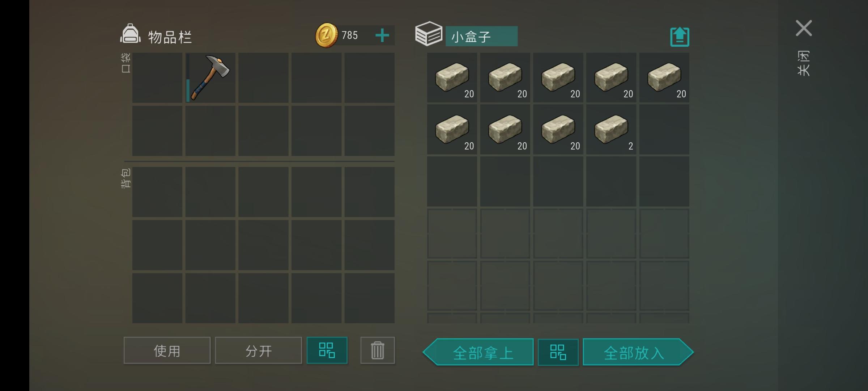
Task: Open the trash can to delete item
Action: coord(378,350)
